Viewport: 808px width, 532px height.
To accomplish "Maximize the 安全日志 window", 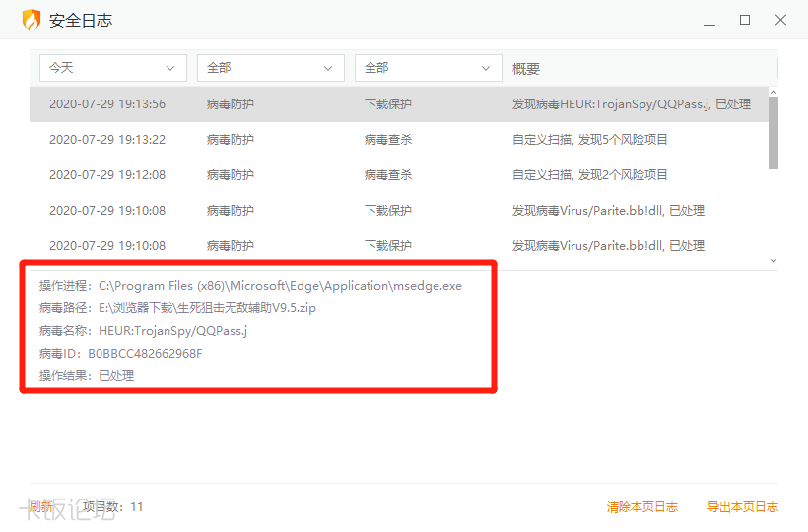I will pos(745,20).
